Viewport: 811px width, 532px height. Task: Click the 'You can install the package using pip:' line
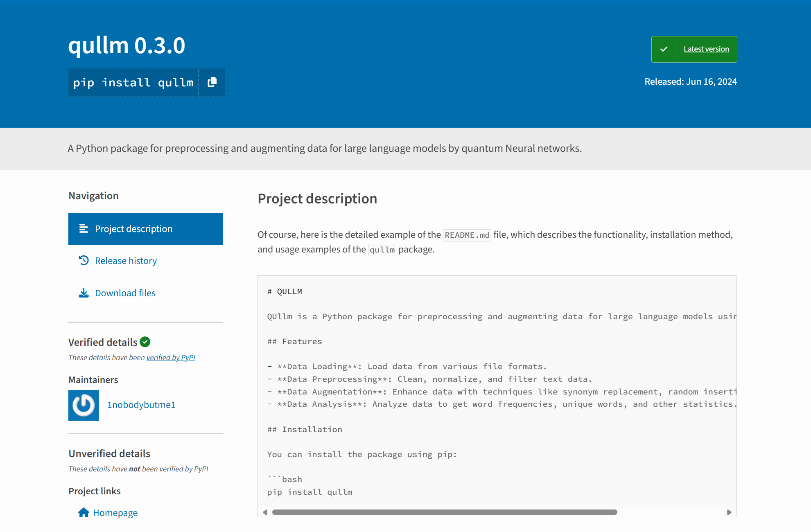[362, 454]
